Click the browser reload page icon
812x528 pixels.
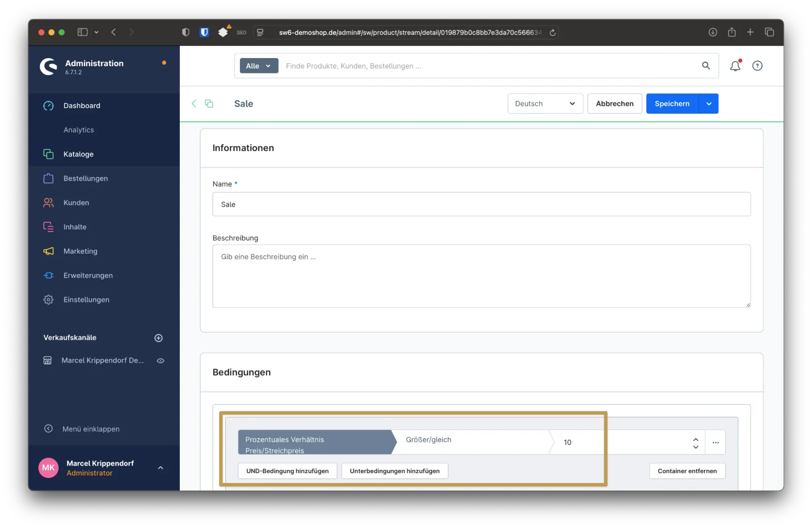pos(552,32)
